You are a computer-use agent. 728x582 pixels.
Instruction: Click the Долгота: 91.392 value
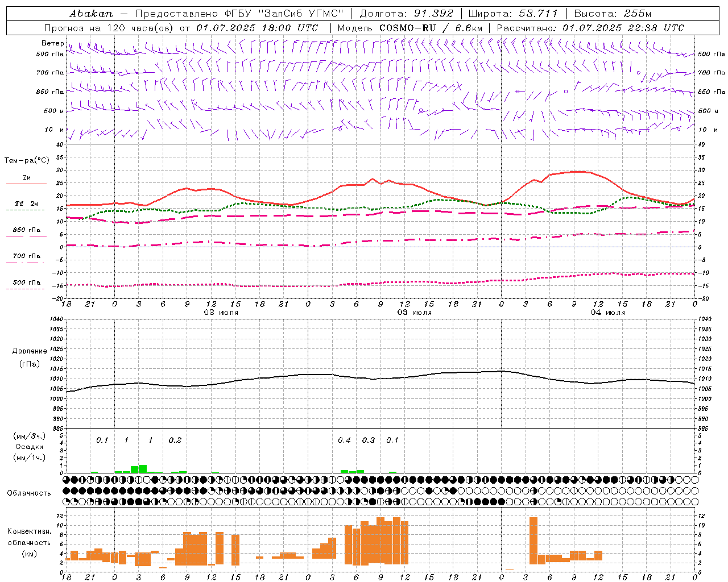click(407, 14)
